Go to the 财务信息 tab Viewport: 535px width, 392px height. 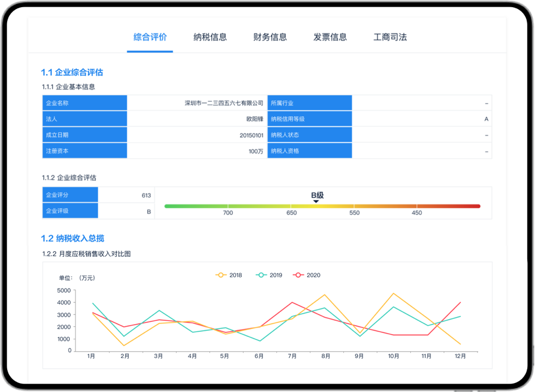coord(270,37)
